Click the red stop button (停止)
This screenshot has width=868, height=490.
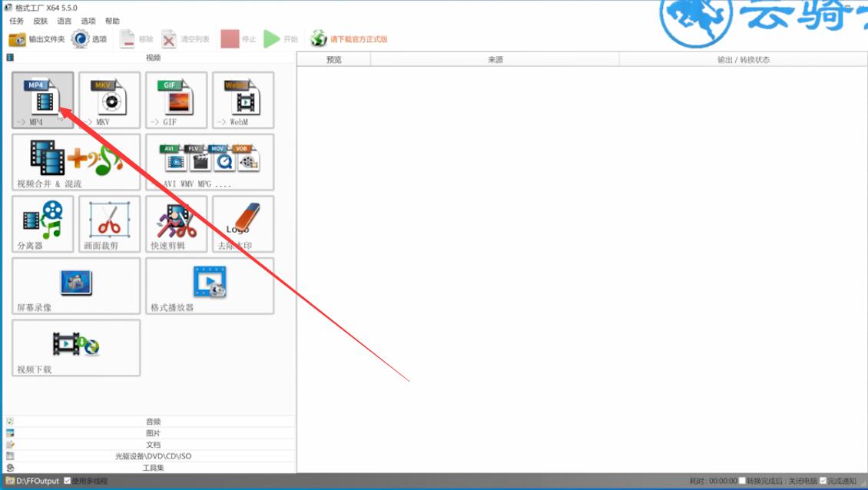point(230,39)
